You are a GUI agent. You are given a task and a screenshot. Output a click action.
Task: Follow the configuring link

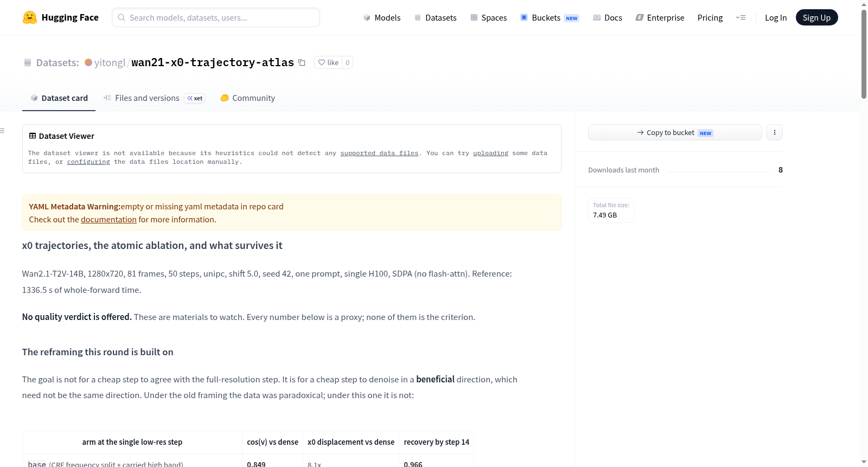click(x=88, y=162)
